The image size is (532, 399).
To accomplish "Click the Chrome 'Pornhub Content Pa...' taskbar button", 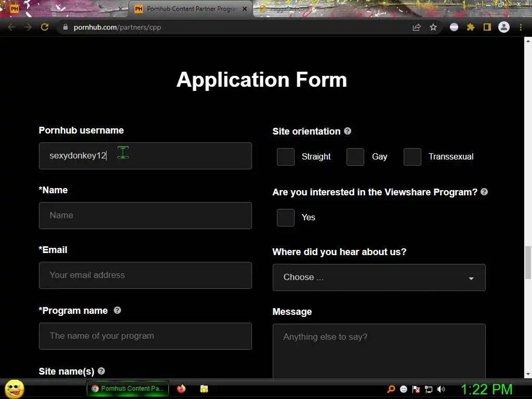I will click(x=128, y=389).
